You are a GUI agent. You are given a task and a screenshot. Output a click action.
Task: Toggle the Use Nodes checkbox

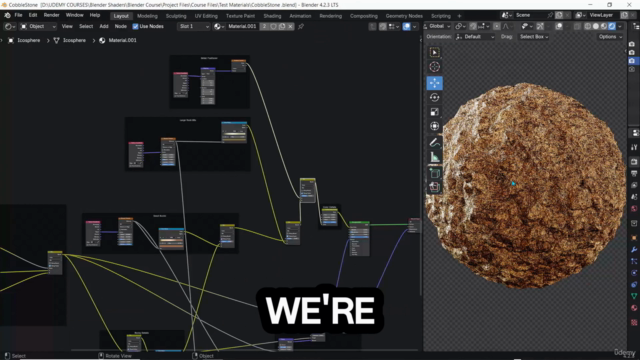pyautogui.click(x=136, y=27)
